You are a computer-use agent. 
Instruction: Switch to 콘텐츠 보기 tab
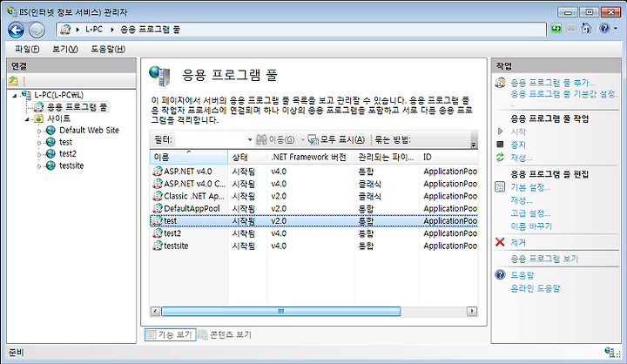click(225, 334)
